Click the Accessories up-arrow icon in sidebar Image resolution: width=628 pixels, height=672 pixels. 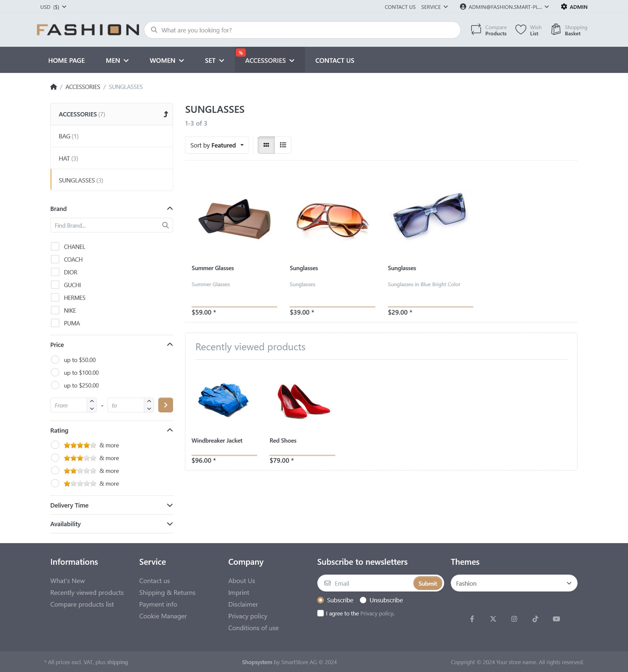[x=166, y=114]
